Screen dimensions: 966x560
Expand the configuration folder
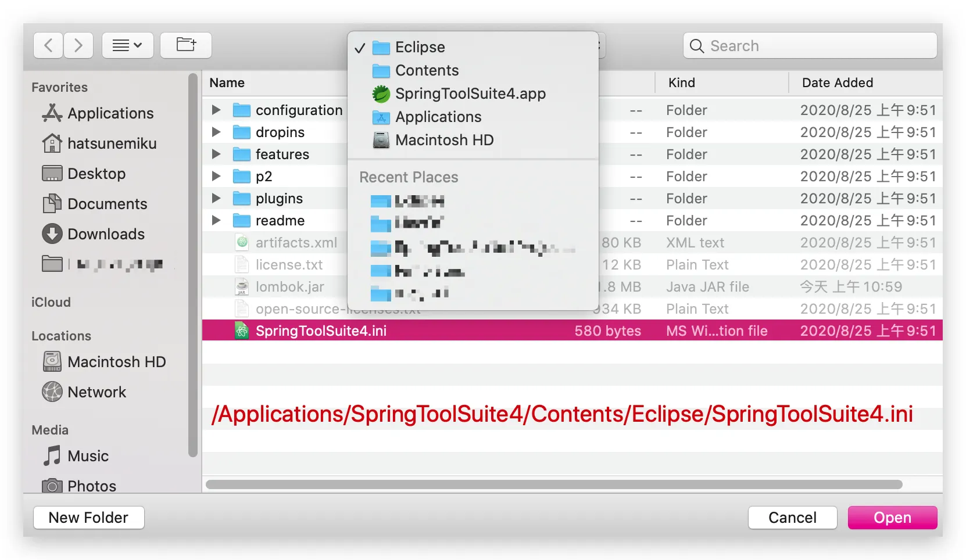click(x=216, y=110)
